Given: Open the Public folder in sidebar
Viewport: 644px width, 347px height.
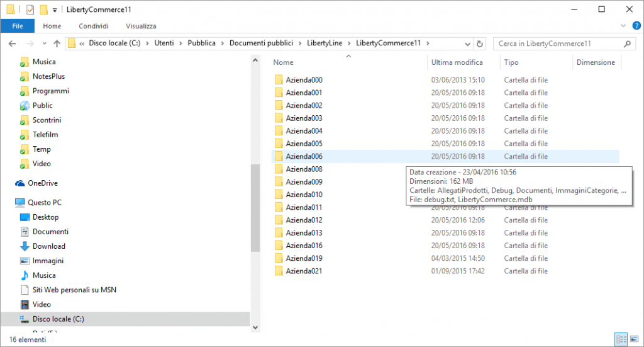Looking at the screenshot, I should pyautogui.click(x=43, y=105).
